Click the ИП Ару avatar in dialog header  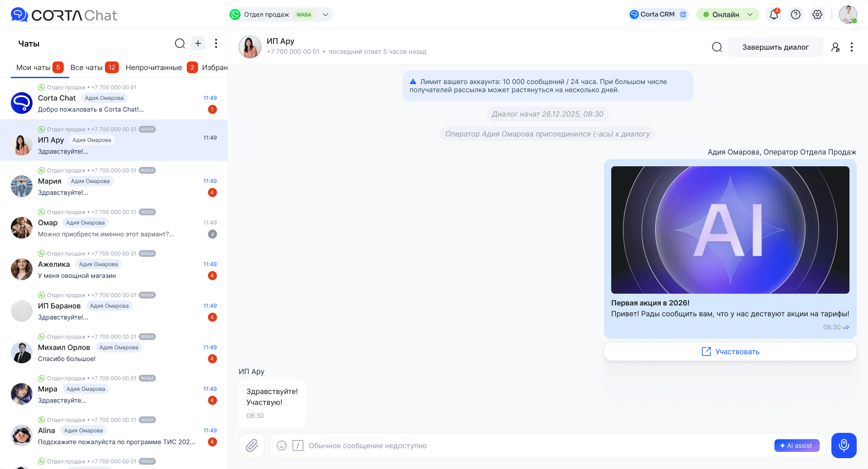pyautogui.click(x=250, y=47)
